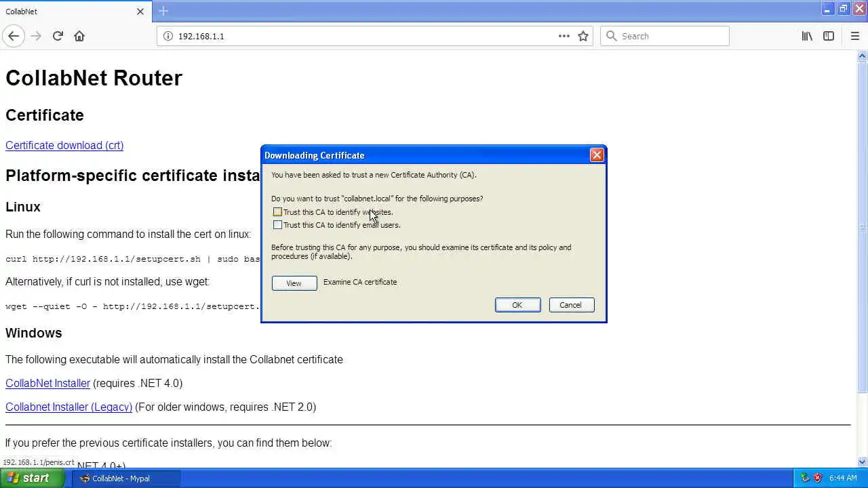Click the wget --quiet command text

(x=133, y=306)
